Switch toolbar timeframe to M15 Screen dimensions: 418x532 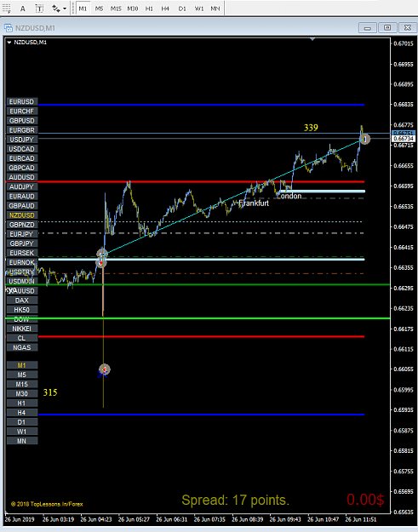(x=116, y=9)
